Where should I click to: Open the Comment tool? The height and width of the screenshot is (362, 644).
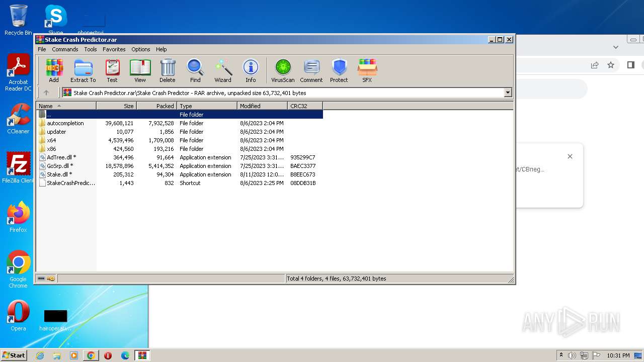point(311,70)
